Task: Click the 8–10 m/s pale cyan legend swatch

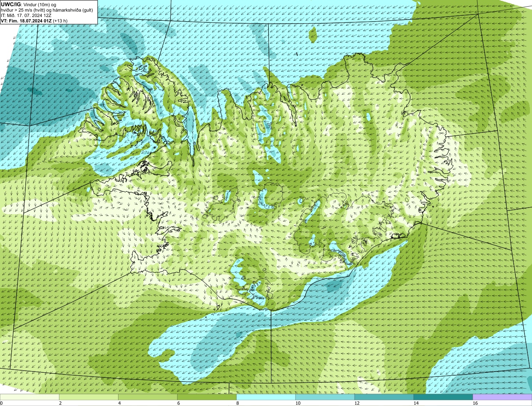Action: pos(266,397)
